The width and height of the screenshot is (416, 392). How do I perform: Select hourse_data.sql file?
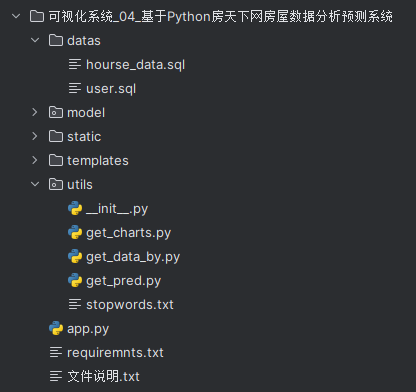click(135, 65)
